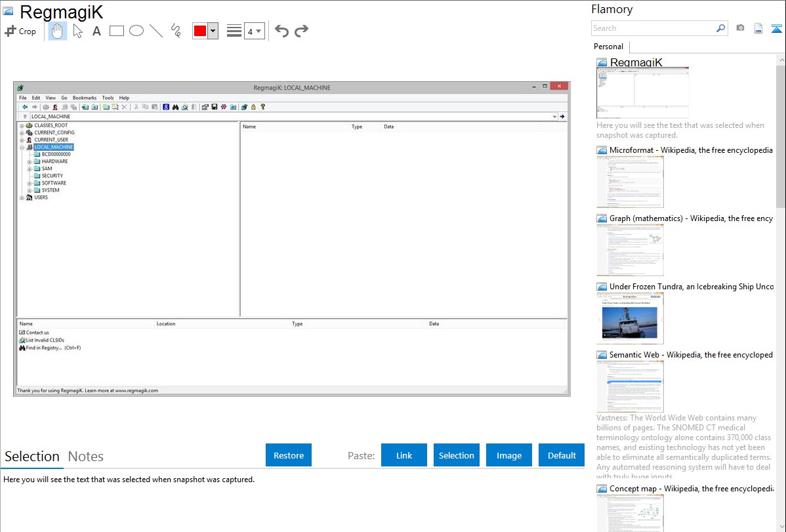786x532 pixels.
Task: Click the blue upward arrow icon
Action: point(776,28)
